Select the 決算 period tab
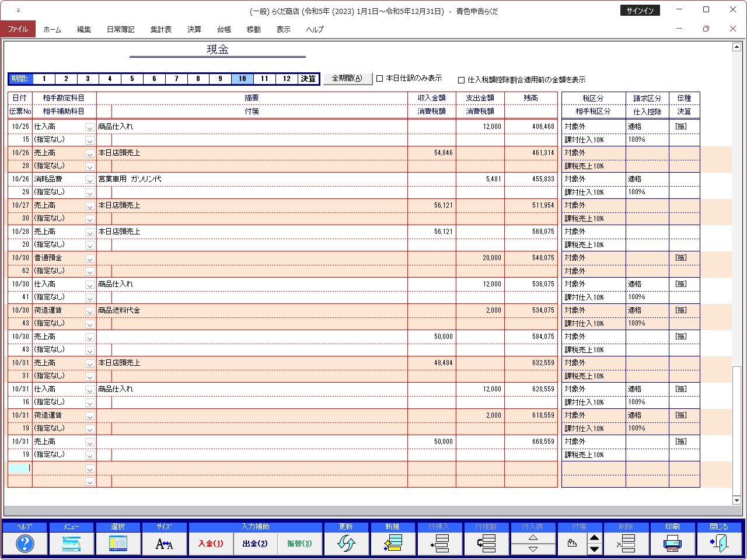The image size is (747, 560). pyautogui.click(x=308, y=79)
